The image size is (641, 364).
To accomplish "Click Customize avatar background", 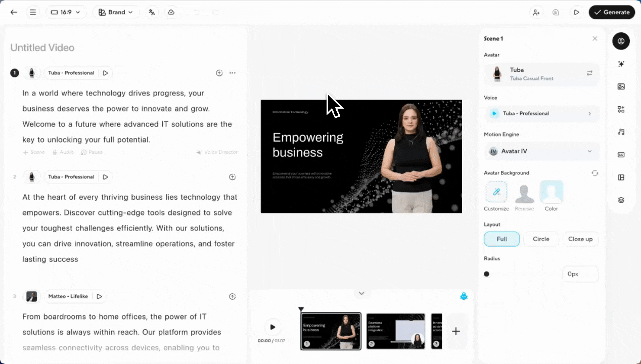I will point(496,193).
